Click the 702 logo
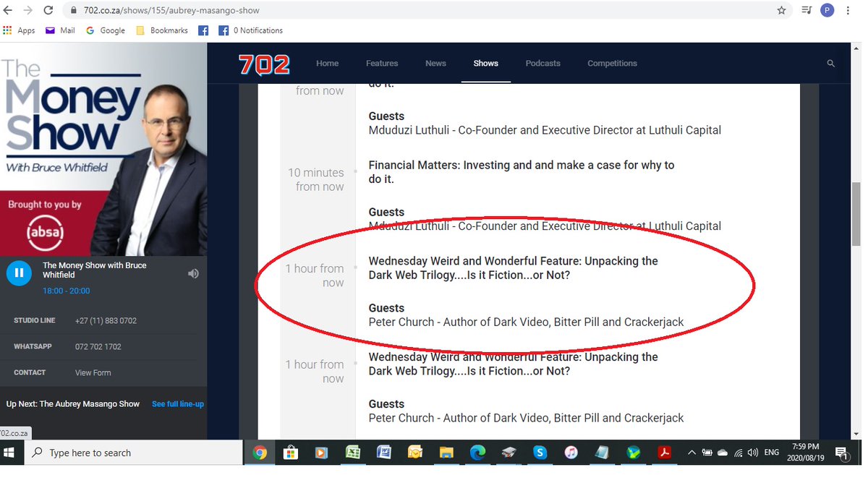Image resolution: width=868 pixels, height=488 pixels. point(264,64)
